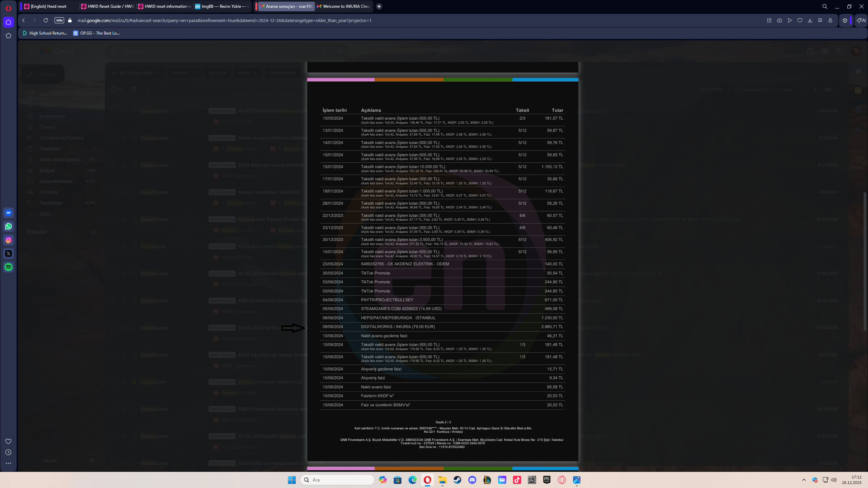The image size is (868, 488).
Task: Switch to the Welcome to iNIURIA tab
Action: (344, 6)
